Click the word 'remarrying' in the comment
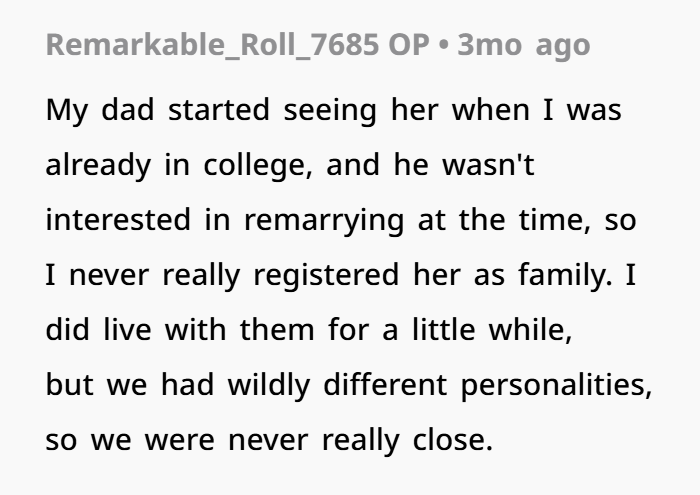700x495 pixels. coord(324,220)
